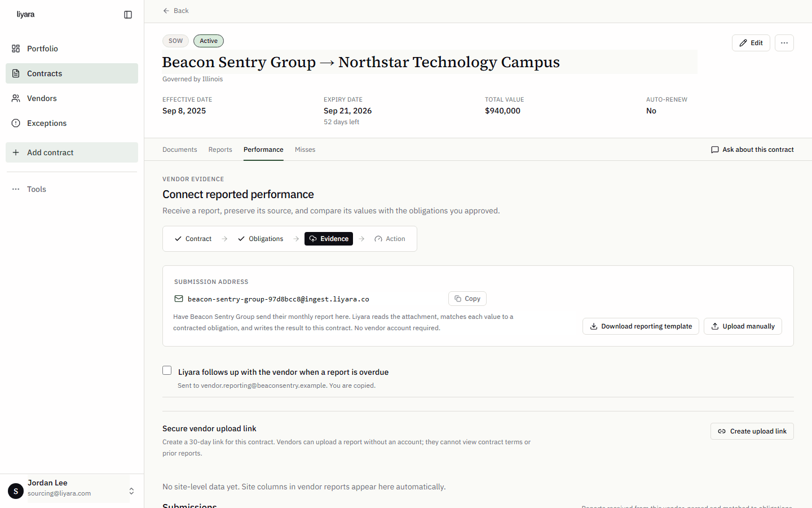Screen dimensions: 812x508
Task: Click the 'Secure vendor upload link' heading
Action: (209, 428)
